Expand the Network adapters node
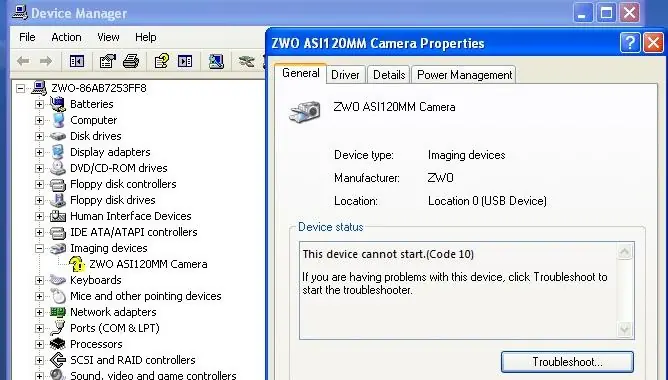 point(39,312)
